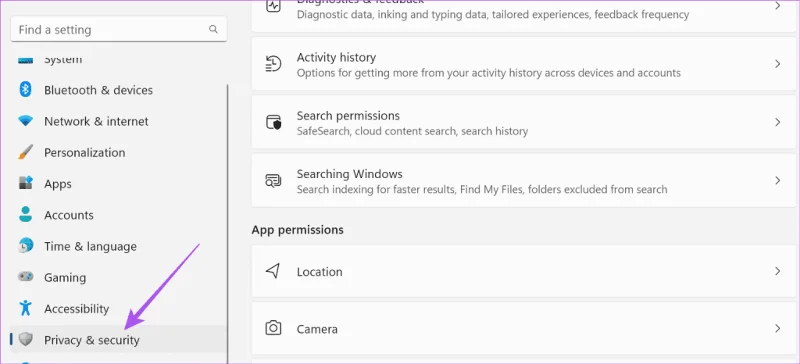Expand the Activity history chevron

778,64
